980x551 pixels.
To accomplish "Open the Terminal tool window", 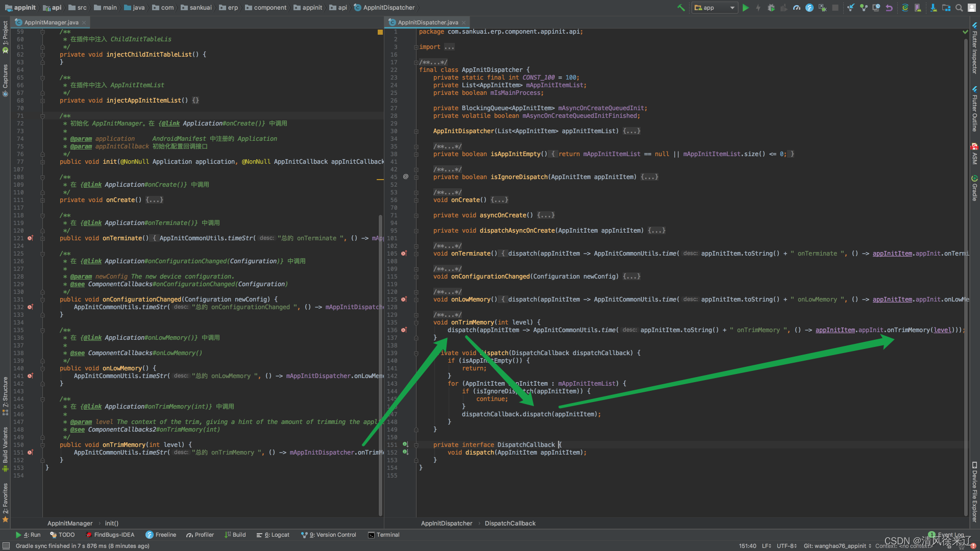I will click(x=384, y=535).
